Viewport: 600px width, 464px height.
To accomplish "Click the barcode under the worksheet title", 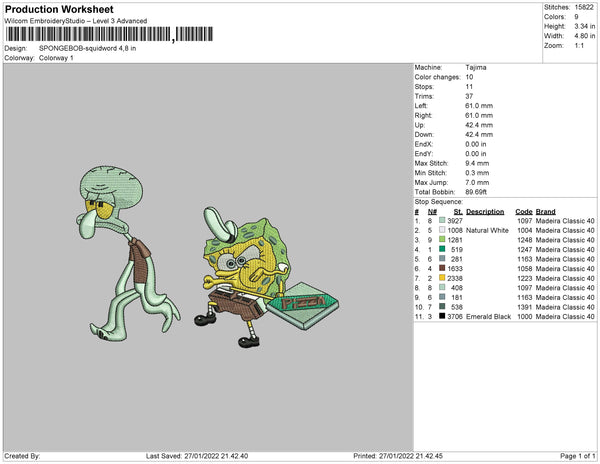I will [109, 34].
